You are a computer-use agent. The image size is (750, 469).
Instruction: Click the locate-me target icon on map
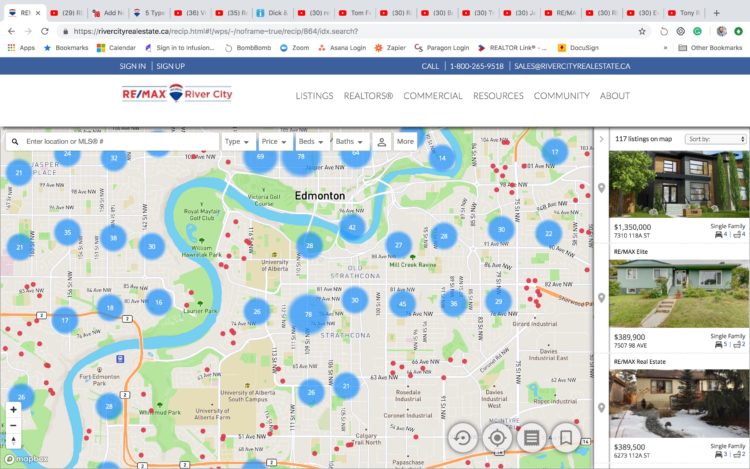(x=497, y=437)
